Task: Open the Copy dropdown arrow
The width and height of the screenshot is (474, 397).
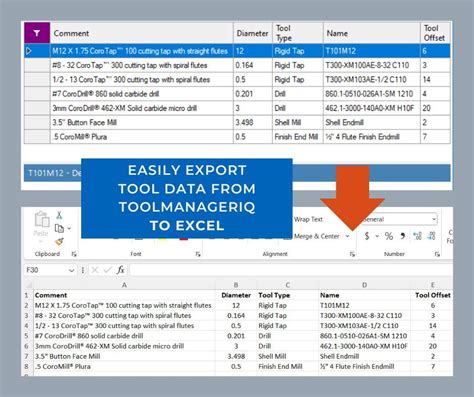Action: (69, 229)
